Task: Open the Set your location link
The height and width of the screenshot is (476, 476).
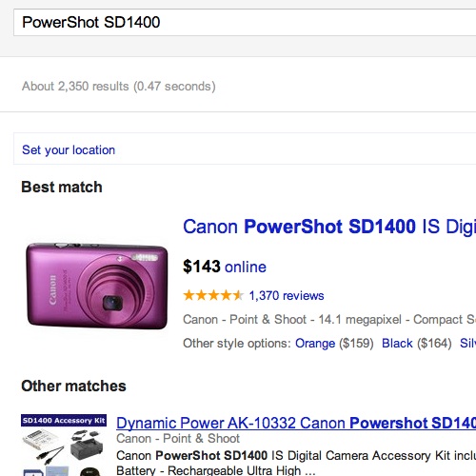Action: pos(69,149)
